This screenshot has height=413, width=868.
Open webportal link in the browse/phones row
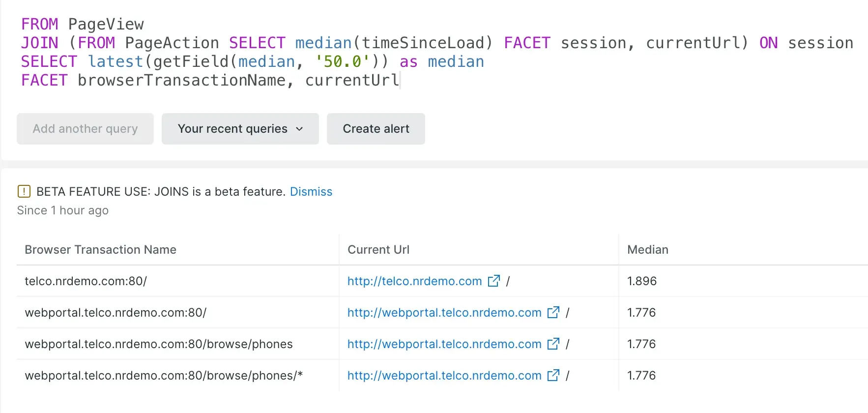coord(444,344)
